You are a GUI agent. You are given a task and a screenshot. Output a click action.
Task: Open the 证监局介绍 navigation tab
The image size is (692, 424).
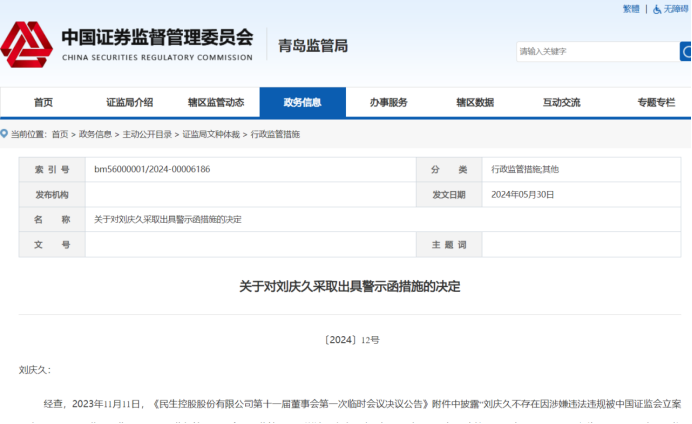point(129,102)
